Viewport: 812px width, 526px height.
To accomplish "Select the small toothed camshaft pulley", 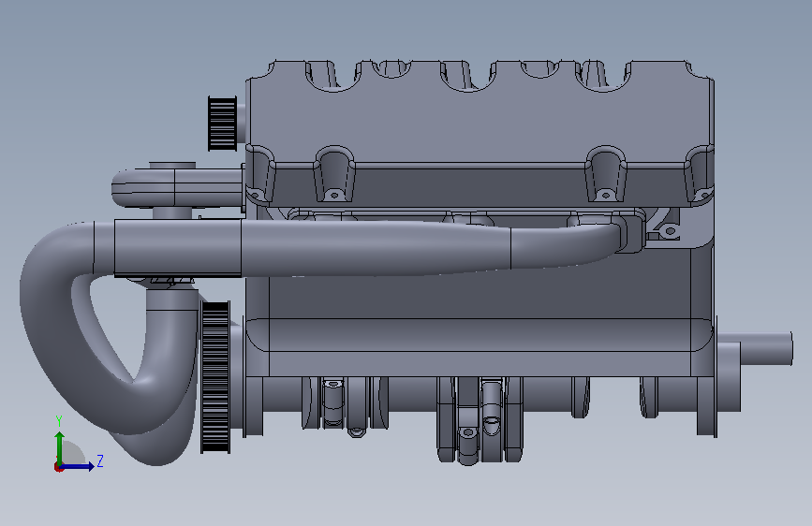I will [x=222, y=124].
